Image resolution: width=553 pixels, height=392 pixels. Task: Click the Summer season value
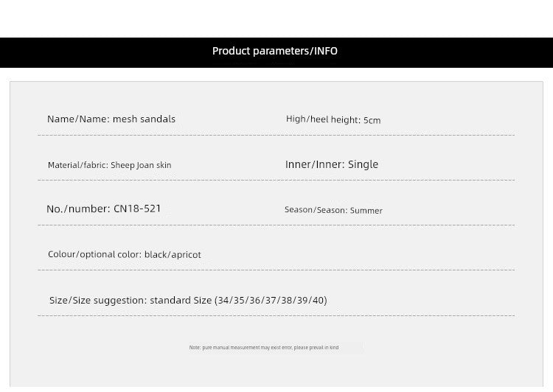[x=366, y=211]
